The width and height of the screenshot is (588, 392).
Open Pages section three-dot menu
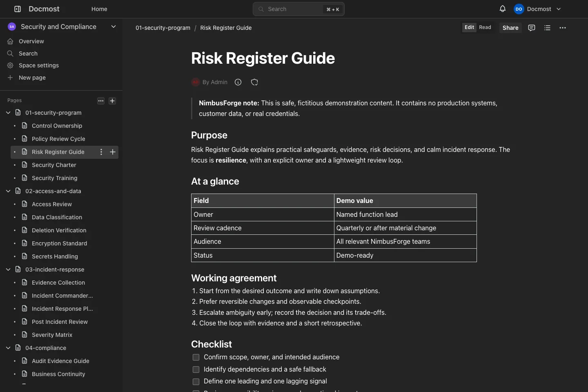(101, 101)
